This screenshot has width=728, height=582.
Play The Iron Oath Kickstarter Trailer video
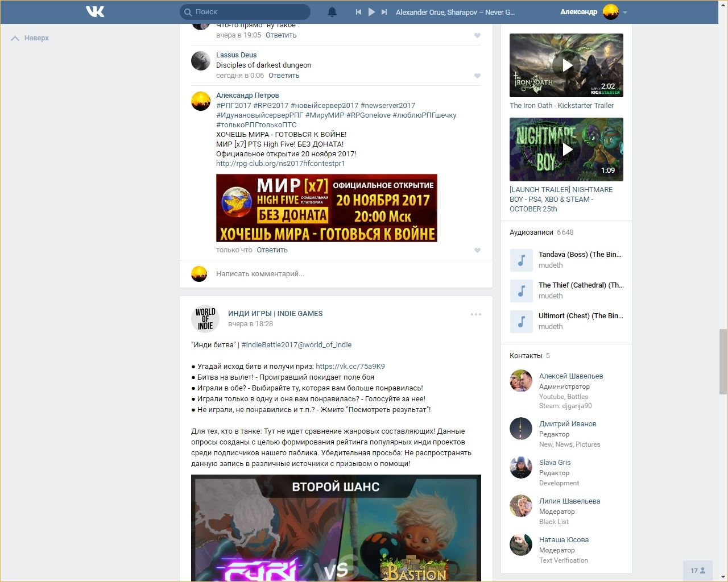click(x=566, y=65)
